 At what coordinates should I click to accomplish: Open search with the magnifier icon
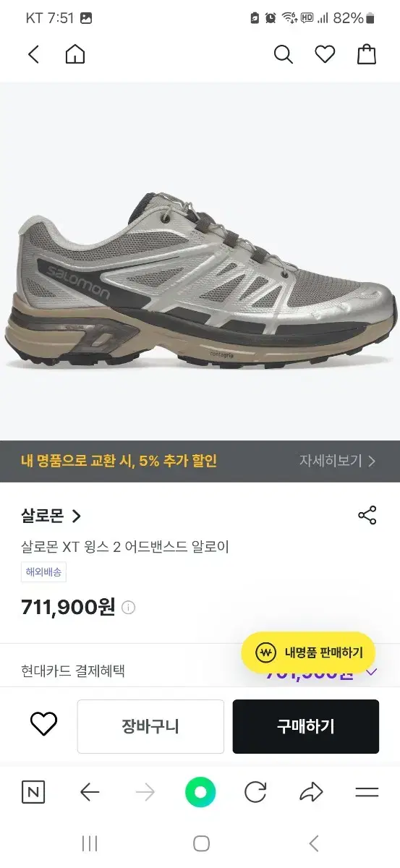(283, 54)
